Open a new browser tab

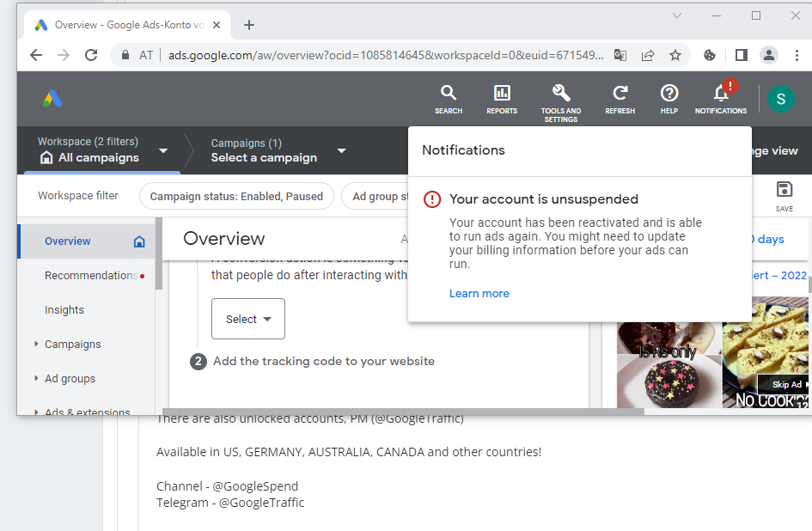click(x=249, y=25)
